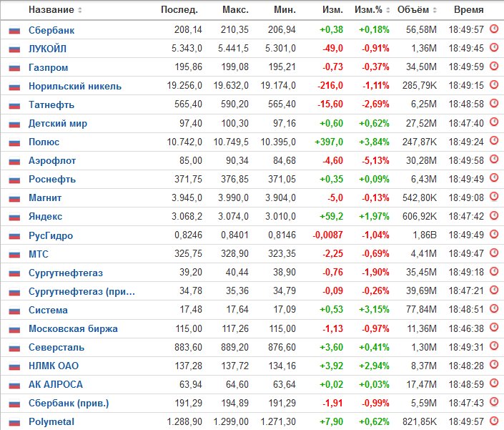Click the clock icon in ЛУКОЙЛ row
Viewport: 504px width, 430px height.
click(494, 48)
